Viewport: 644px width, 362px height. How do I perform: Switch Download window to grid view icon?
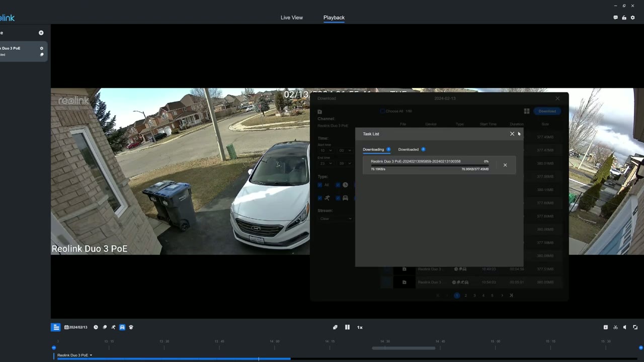pyautogui.click(x=527, y=111)
